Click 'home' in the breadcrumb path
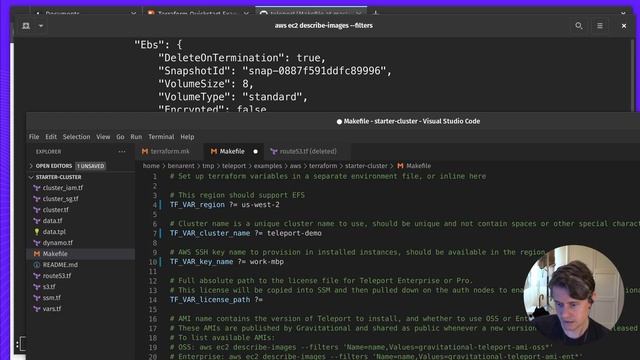 coord(151,166)
